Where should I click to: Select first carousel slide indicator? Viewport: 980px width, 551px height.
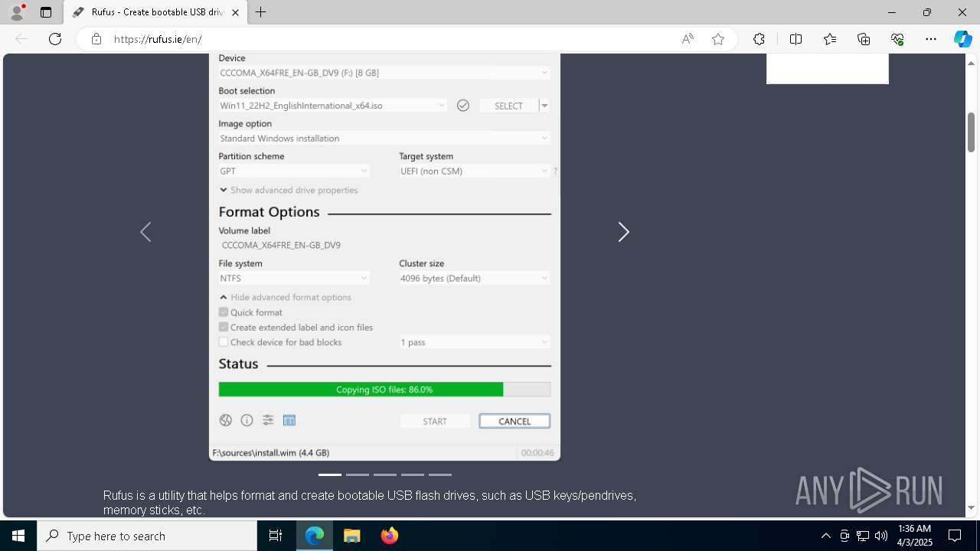coord(330,474)
